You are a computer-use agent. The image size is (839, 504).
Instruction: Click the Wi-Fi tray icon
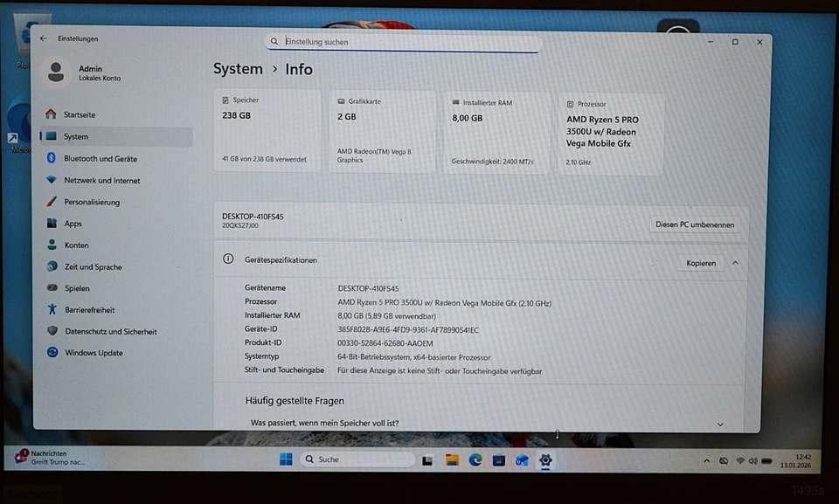(740, 460)
